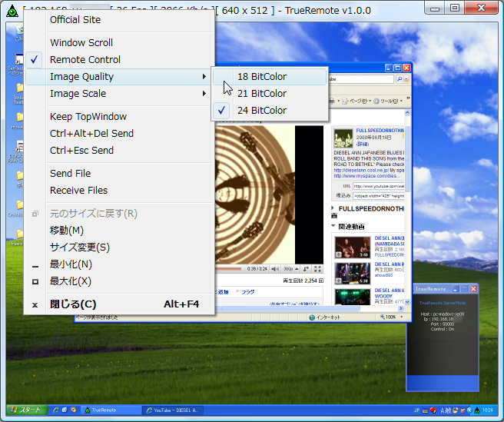Select the checked 24 BitColor option

(270, 111)
